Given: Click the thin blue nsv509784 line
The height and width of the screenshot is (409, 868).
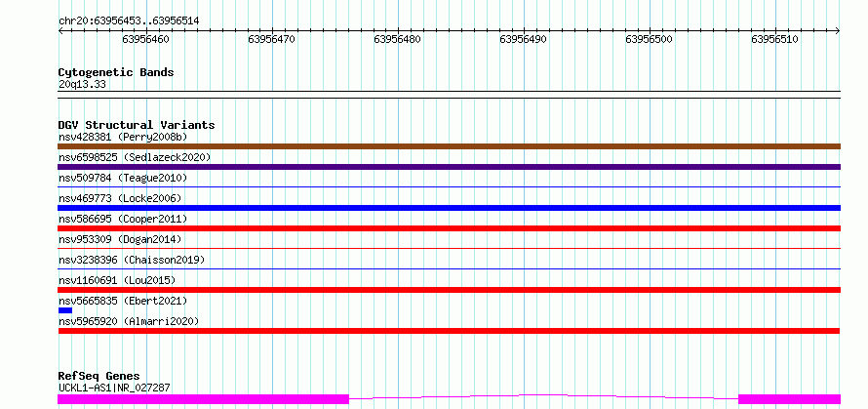Looking at the screenshot, I should point(449,187).
